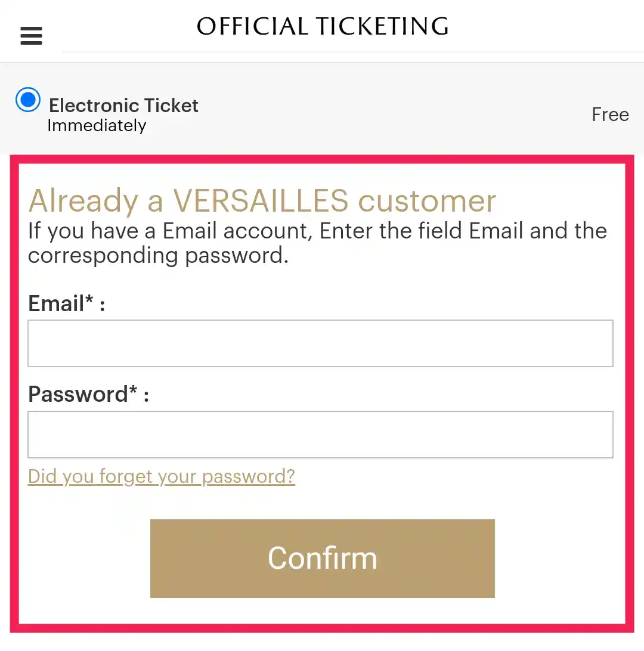This screenshot has height=651, width=644.
Task: Click the Email account instruction paragraph
Action: point(317,243)
